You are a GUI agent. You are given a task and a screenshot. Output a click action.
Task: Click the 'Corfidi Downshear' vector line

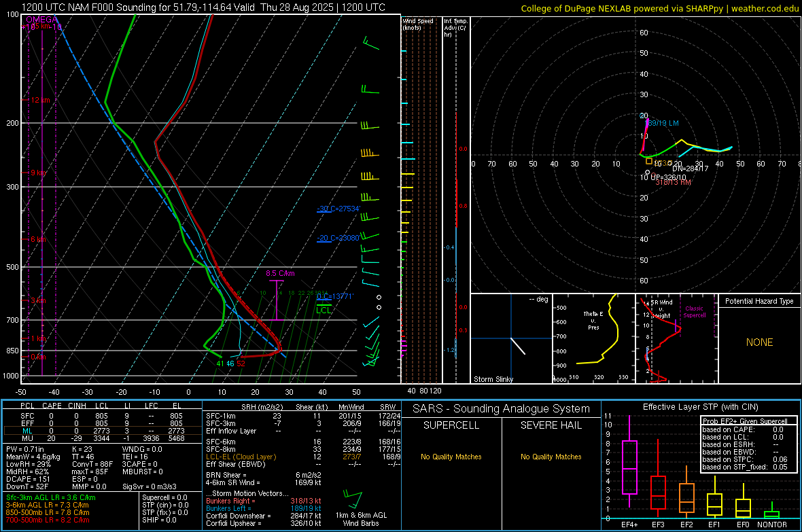click(264, 516)
